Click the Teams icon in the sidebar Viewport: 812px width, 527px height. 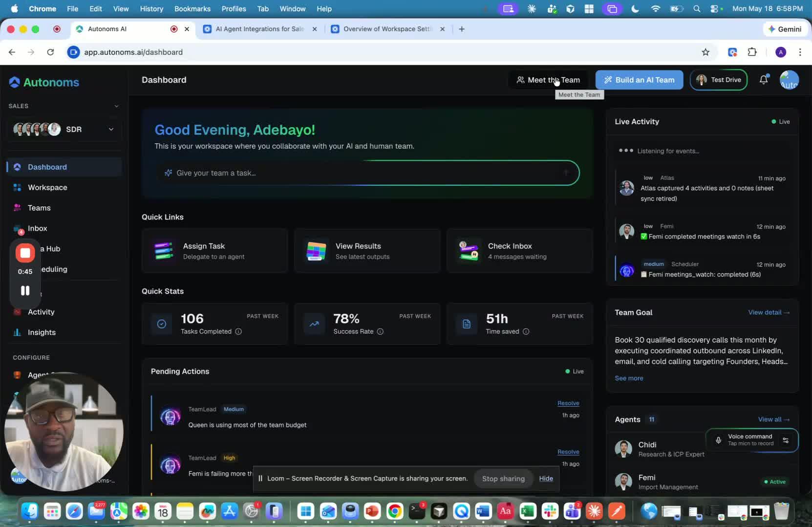point(17,208)
